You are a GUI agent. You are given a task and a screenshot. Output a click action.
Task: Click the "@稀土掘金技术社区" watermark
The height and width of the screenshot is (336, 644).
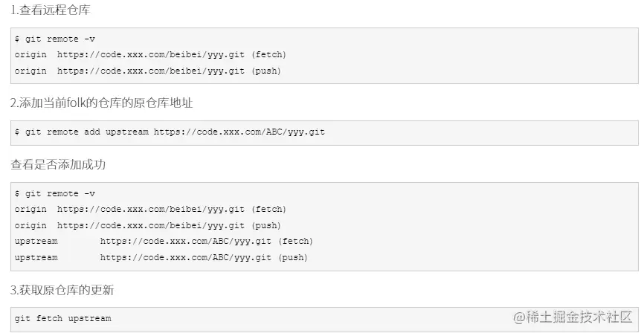(571, 317)
